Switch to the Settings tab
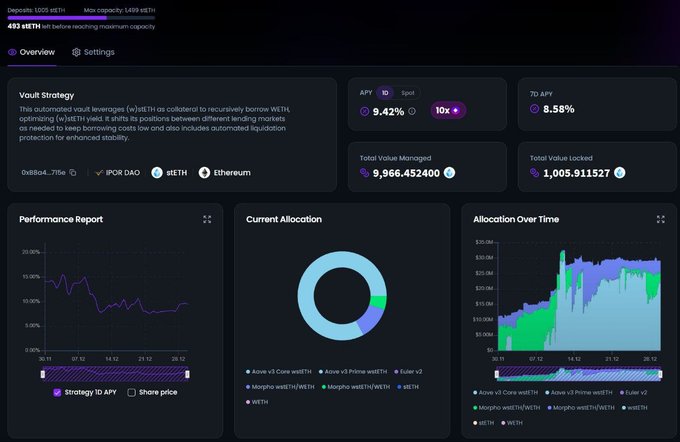The height and width of the screenshot is (442, 680). [92, 52]
